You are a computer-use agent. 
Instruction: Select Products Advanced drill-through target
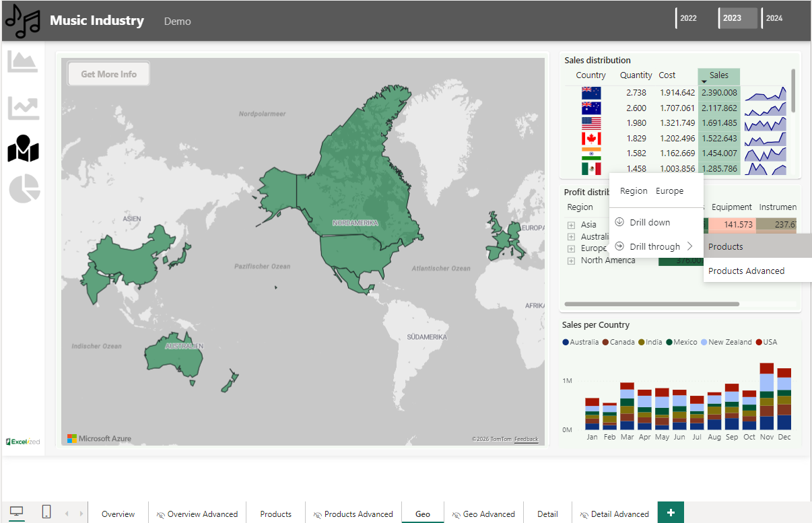[x=757, y=271]
